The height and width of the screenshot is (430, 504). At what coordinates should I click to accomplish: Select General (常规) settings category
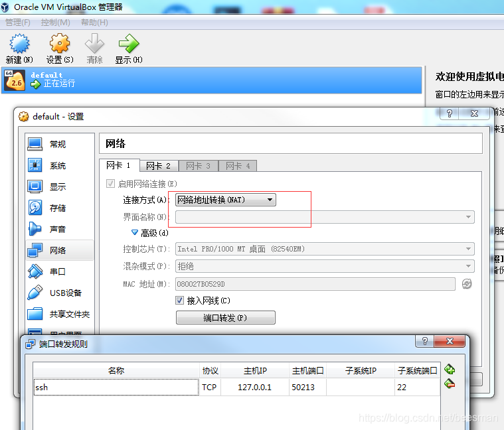(60, 144)
